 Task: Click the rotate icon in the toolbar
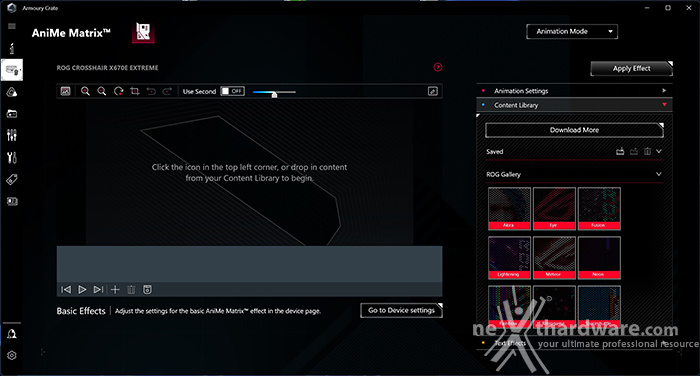coord(118,91)
